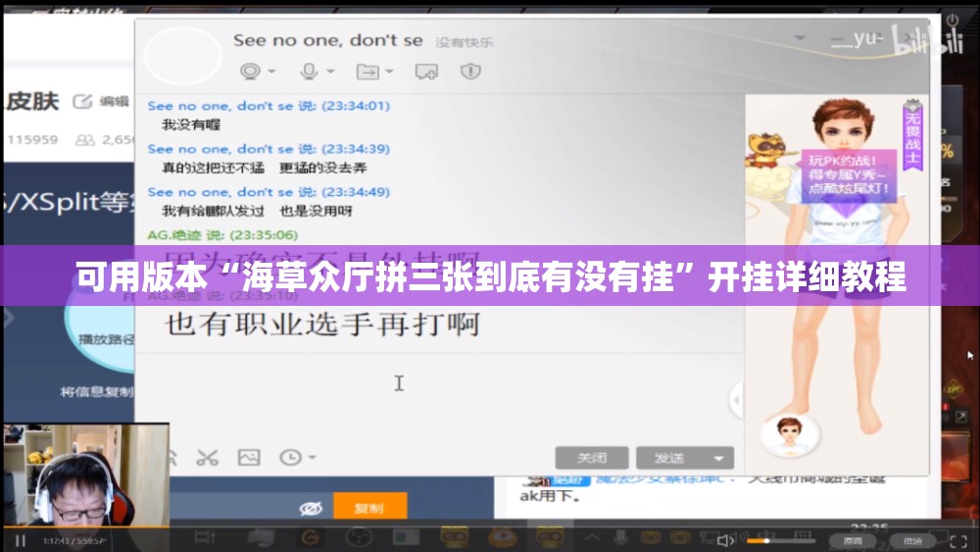Click the orange 复制 button behind chat
Viewport: 980px width, 552px height.
coord(370,507)
